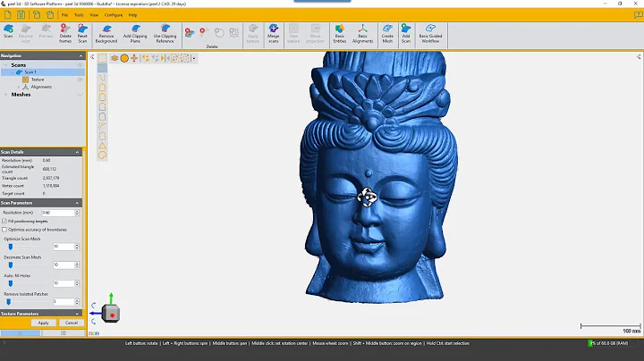This screenshot has height=361, width=644.
Task: Click the Create Mesh icon
Action: (387, 29)
